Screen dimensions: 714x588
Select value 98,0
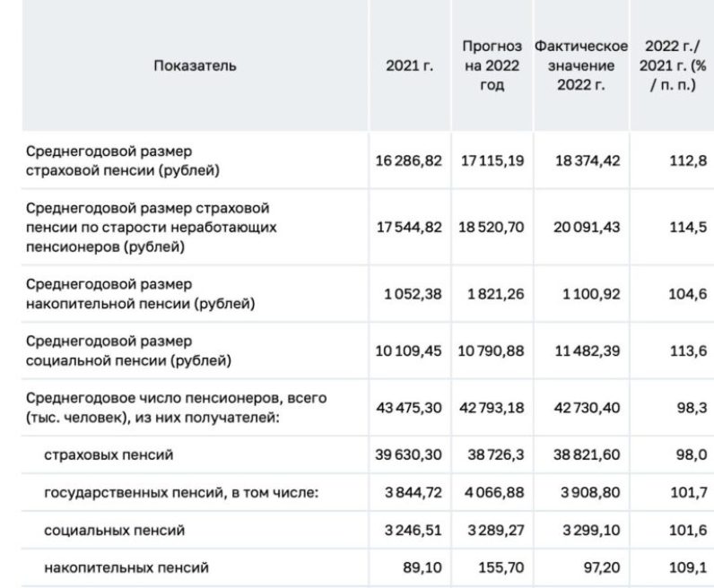coord(692,454)
